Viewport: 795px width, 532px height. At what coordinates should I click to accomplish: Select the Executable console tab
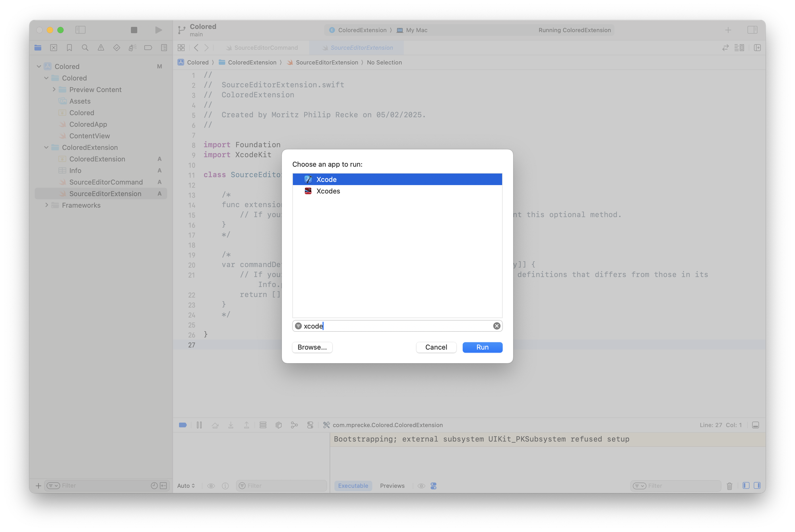[x=353, y=486]
